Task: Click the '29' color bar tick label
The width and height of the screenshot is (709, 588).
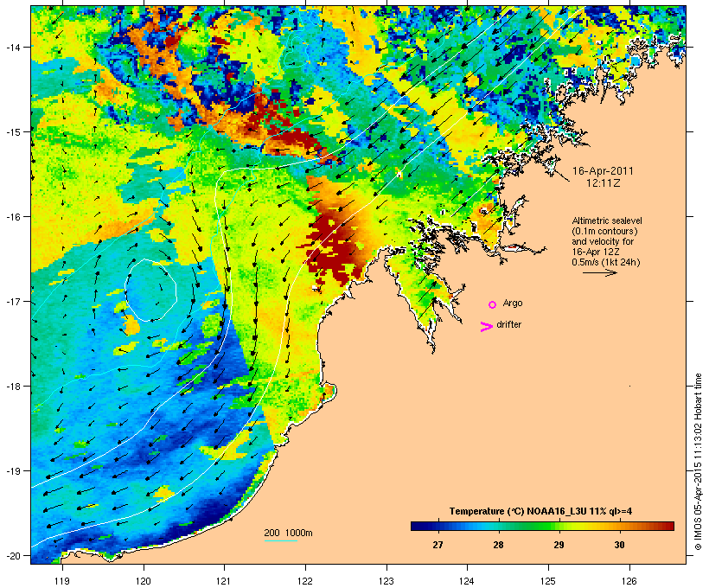Action: 559,545
